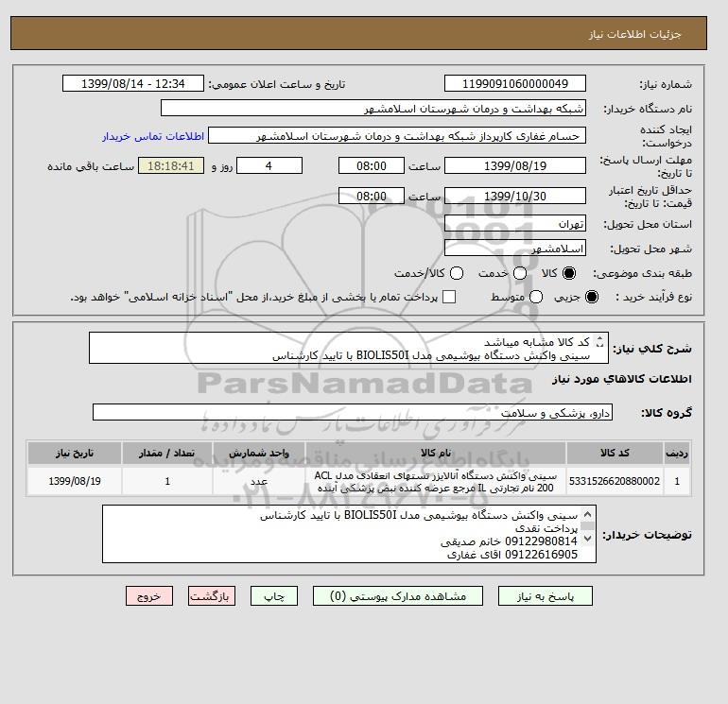Toggle the اسناد خزانه اسلامی payment checkbox
Image resolution: width=728 pixels, height=704 pixels.
pyautogui.click(x=449, y=297)
